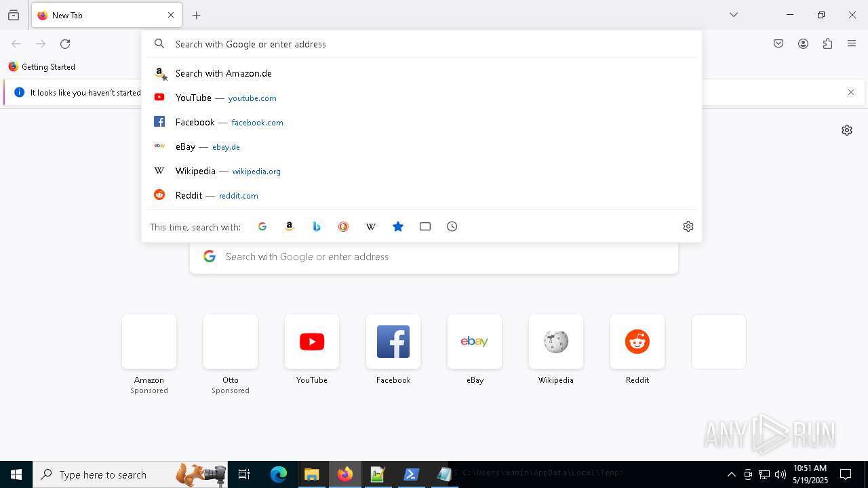Launch Microsoft Edge from the taskbar
868x488 pixels.
[x=279, y=474]
